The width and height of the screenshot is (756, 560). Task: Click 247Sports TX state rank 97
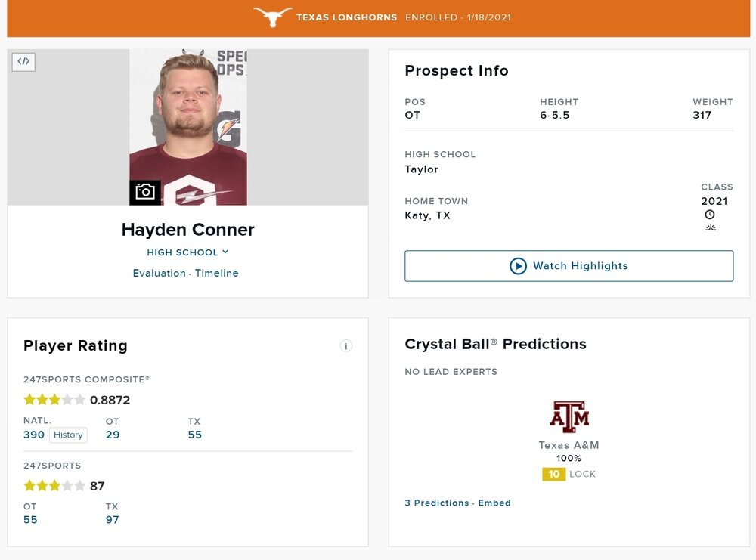pyautogui.click(x=113, y=520)
